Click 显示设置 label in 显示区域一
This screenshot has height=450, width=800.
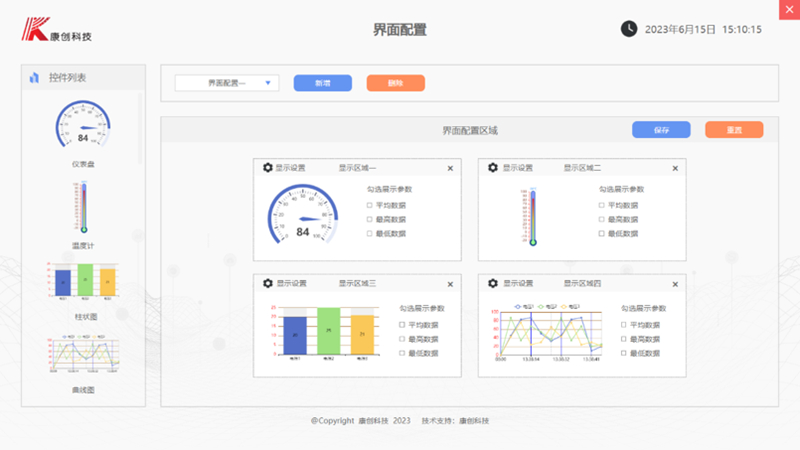coord(290,168)
